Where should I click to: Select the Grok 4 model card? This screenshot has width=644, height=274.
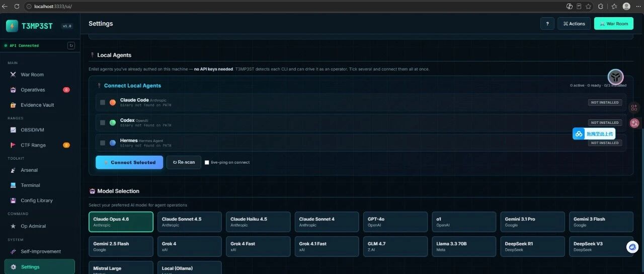tap(190, 246)
